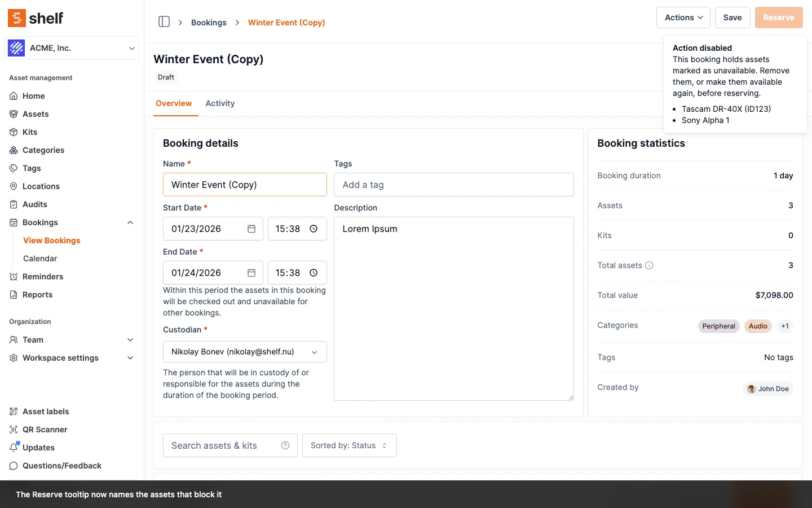Click the +1 categories badge

[785, 326]
